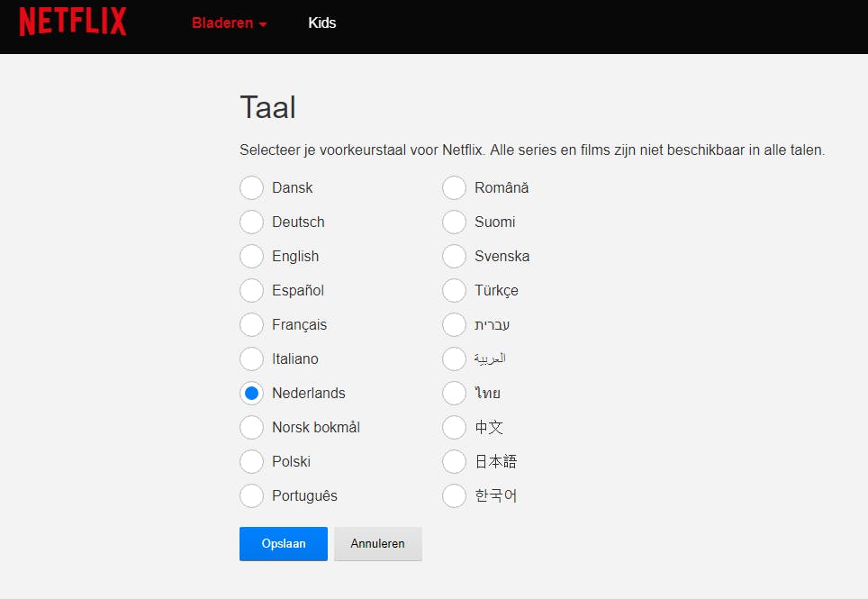
Task: Choose the Italiano language option
Action: [x=251, y=359]
